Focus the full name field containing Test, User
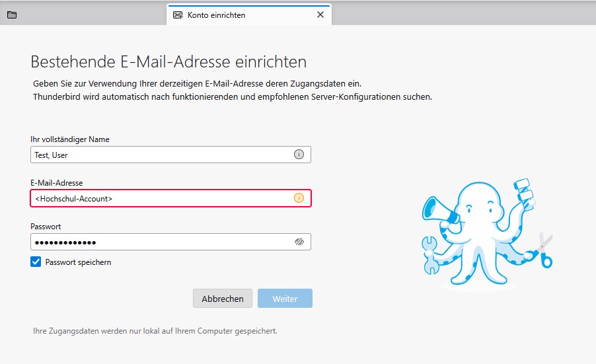596x364 pixels. pyautogui.click(x=159, y=155)
